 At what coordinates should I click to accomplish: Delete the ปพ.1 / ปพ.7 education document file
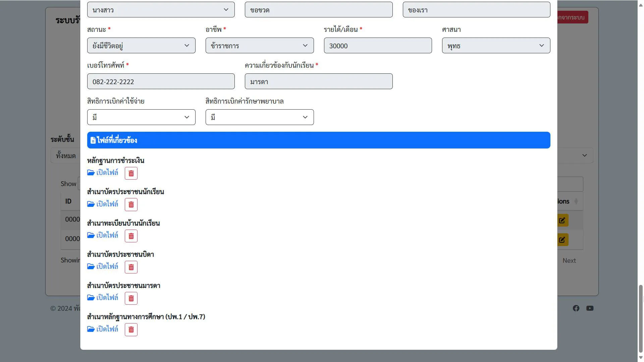click(131, 329)
